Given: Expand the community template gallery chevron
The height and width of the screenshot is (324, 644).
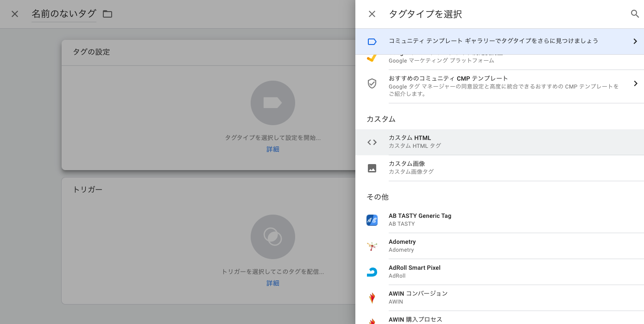Looking at the screenshot, I should [x=635, y=41].
